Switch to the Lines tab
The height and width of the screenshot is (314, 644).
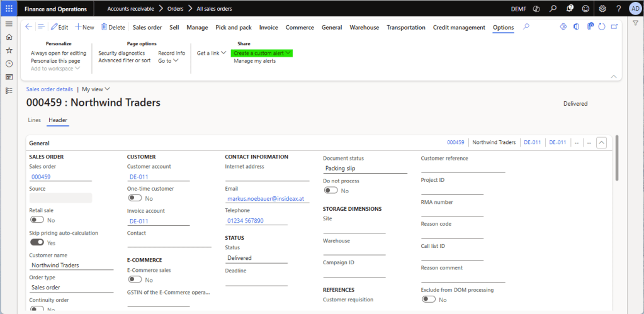pyautogui.click(x=34, y=120)
